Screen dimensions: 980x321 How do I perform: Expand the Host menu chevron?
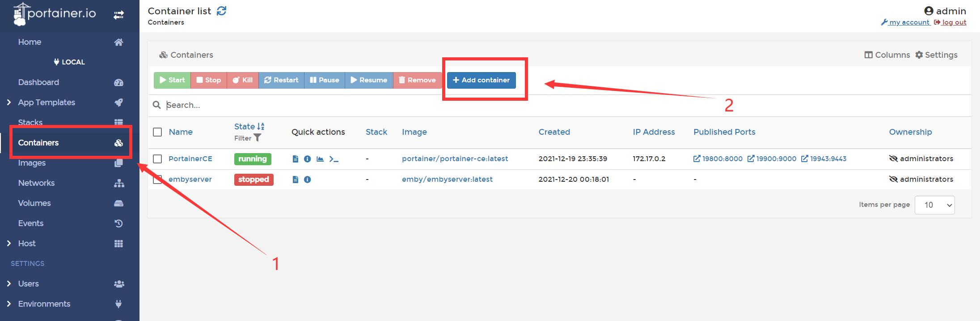click(9, 244)
